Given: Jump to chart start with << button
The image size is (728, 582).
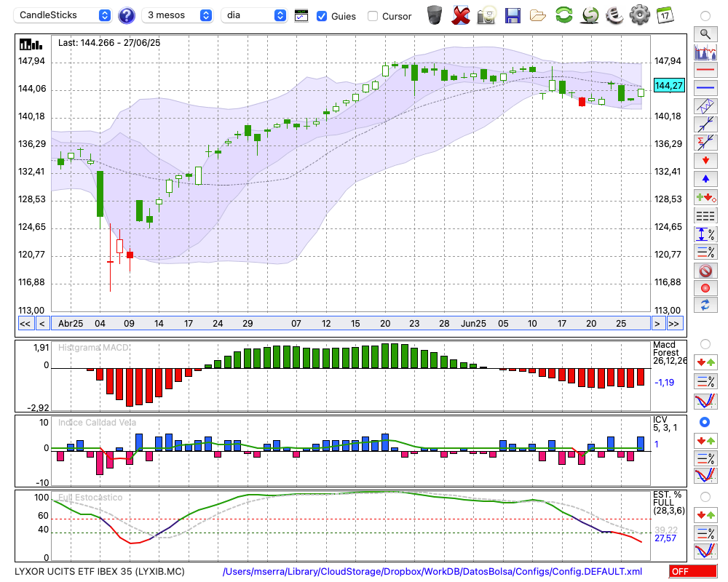Looking at the screenshot, I should [25, 324].
